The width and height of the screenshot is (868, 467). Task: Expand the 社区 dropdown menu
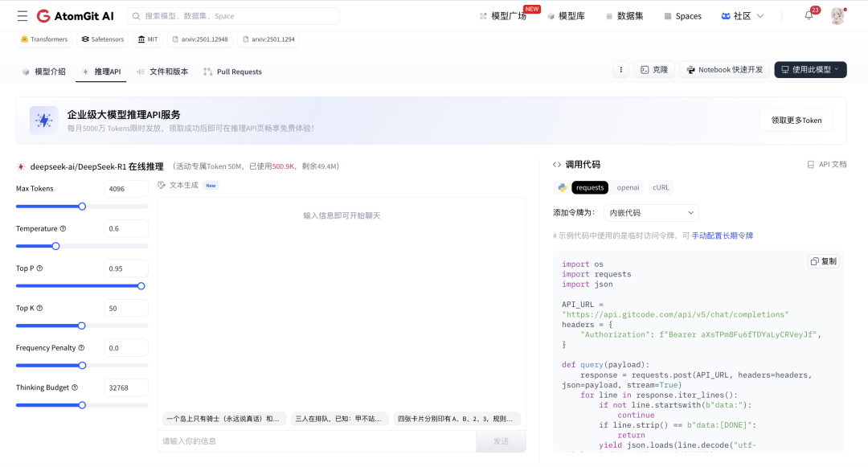(743, 16)
